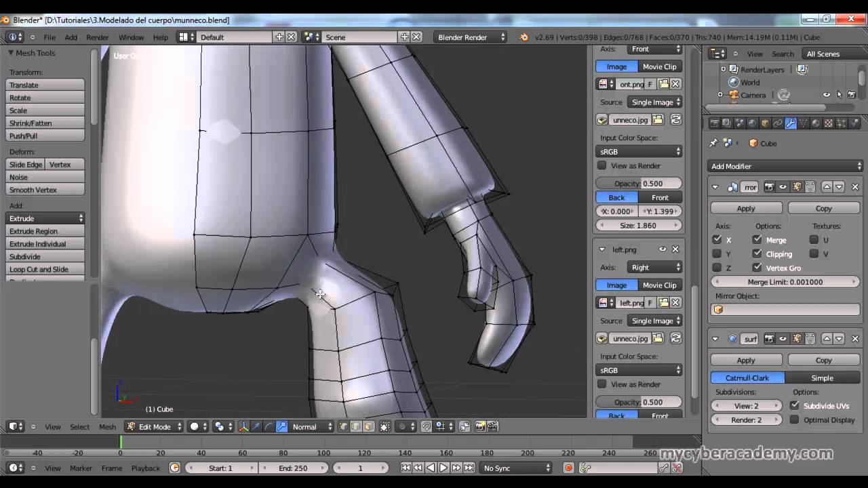
Task: Open the World properties tab icon
Action: tap(752, 123)
